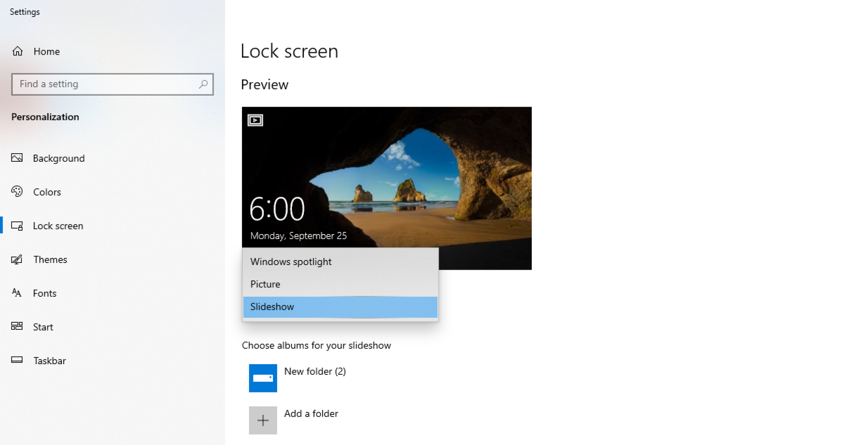The width and height of the screenshot is (868, 445).
Task: Select the Colors palette icon
Action: point(17,191)
